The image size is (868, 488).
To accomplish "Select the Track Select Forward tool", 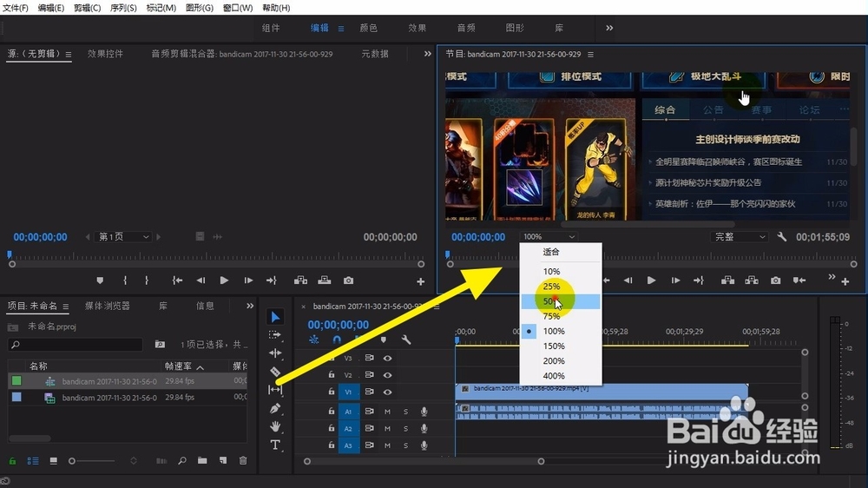I will tap(275, 334).
